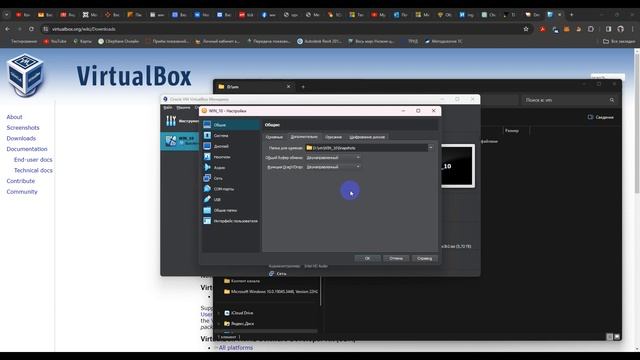Image resolution: width=640 pixels, height=360 pixels.
Task: Add a new tab in Explorer window
Action: [x=303, y=87]
